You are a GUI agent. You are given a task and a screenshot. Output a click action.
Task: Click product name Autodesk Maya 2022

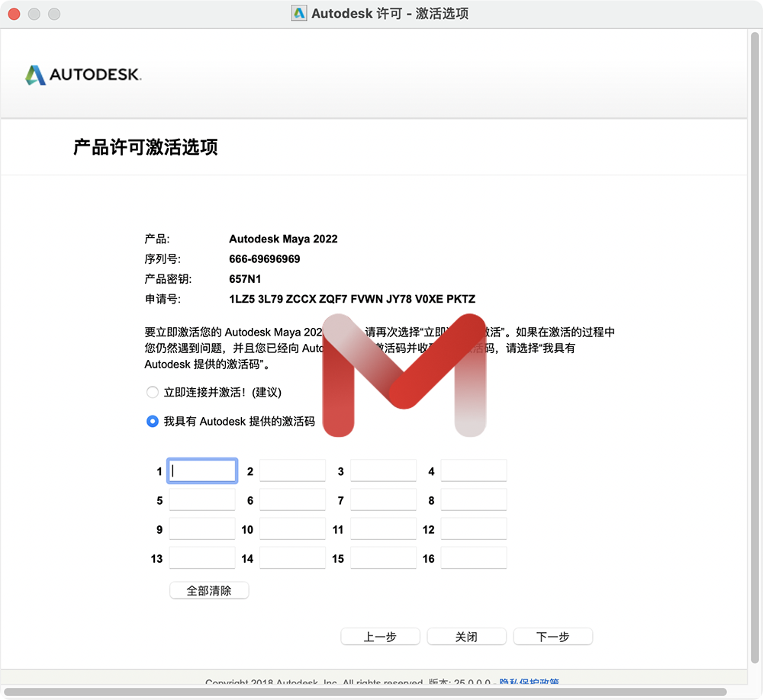point(283,239)
